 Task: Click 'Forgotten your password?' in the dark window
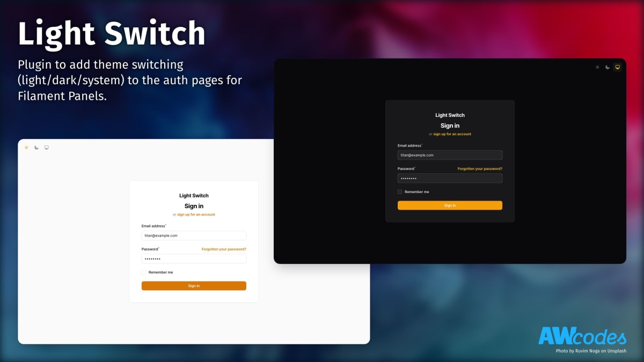(x=480, y=169)
